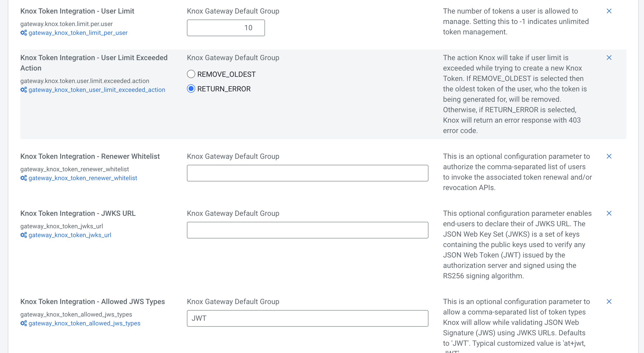Image resolution: width=644 pixels, height=353 pixels.
Task: Open gateway_knox_token_renewer_whitelist link
Action: [x=83, y=178]
